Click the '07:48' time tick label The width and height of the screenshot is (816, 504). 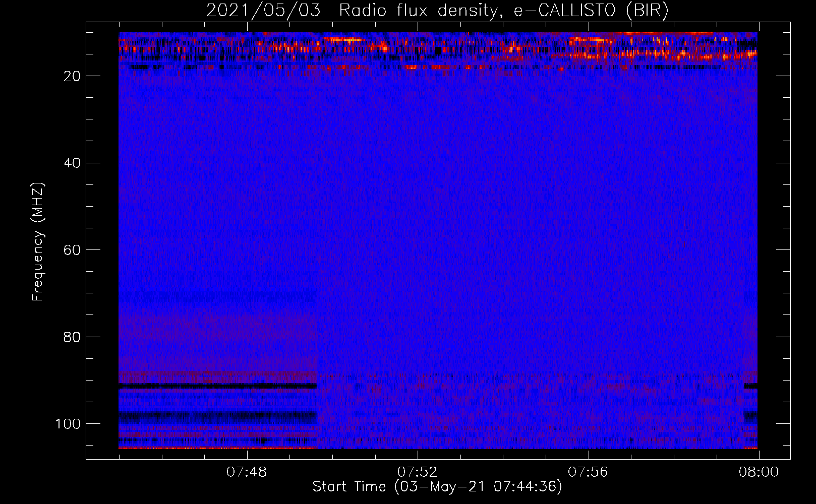point(247,472)
